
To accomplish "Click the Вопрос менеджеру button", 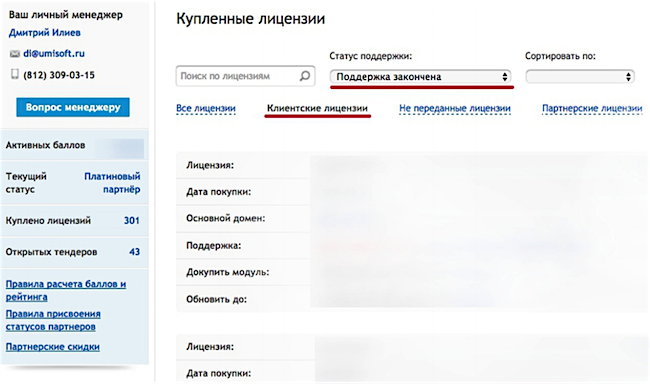I will 73,107.
